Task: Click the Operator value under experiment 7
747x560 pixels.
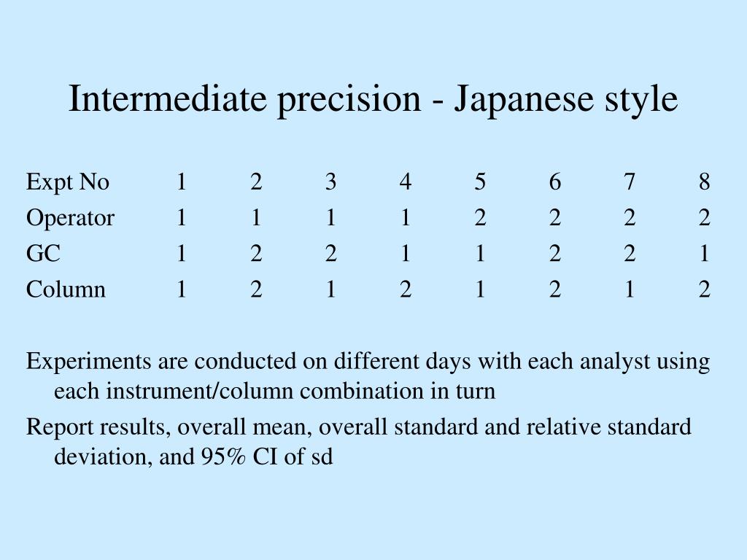Action: (630, 218)
